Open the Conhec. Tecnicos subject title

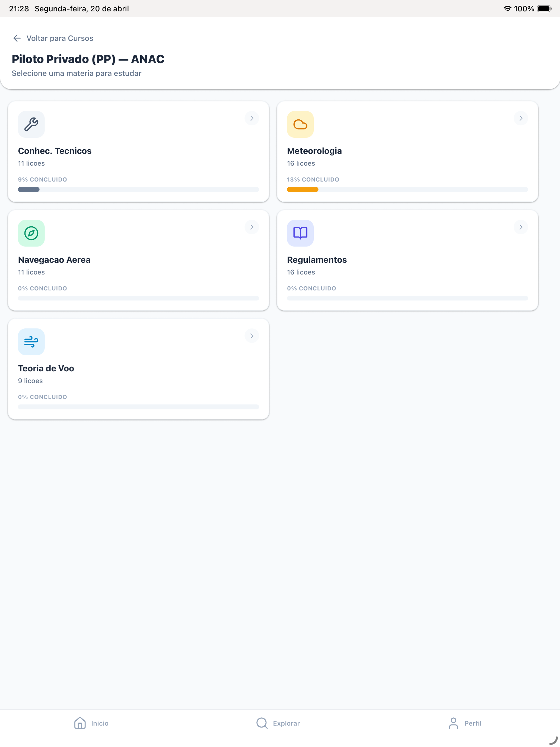coord(55,151)
